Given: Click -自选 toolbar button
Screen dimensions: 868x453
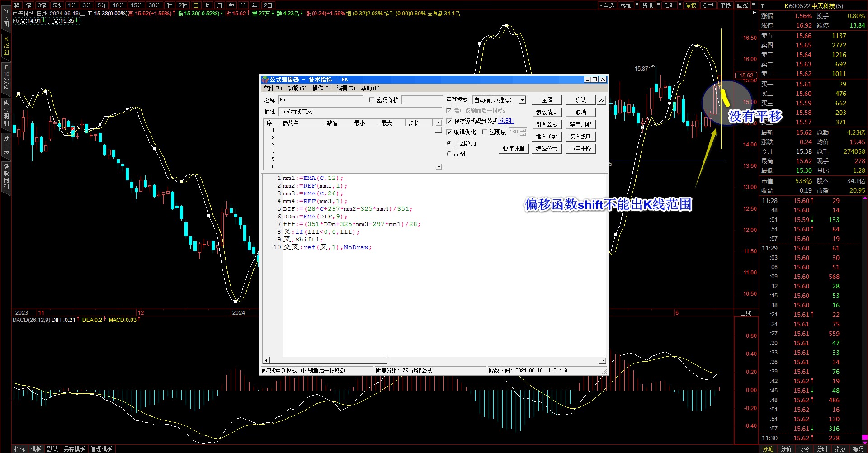Looking at the screenshot, I should [x=607, y=5].
